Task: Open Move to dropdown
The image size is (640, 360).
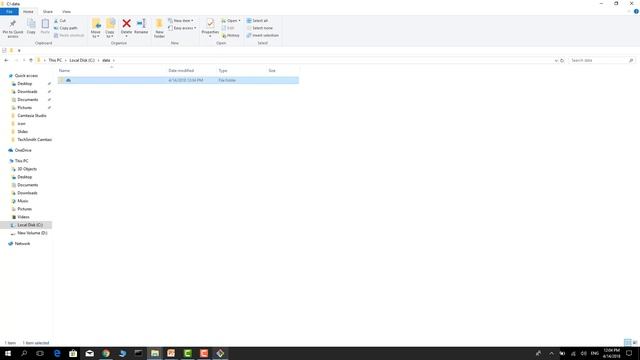Action: coord(96,34)
